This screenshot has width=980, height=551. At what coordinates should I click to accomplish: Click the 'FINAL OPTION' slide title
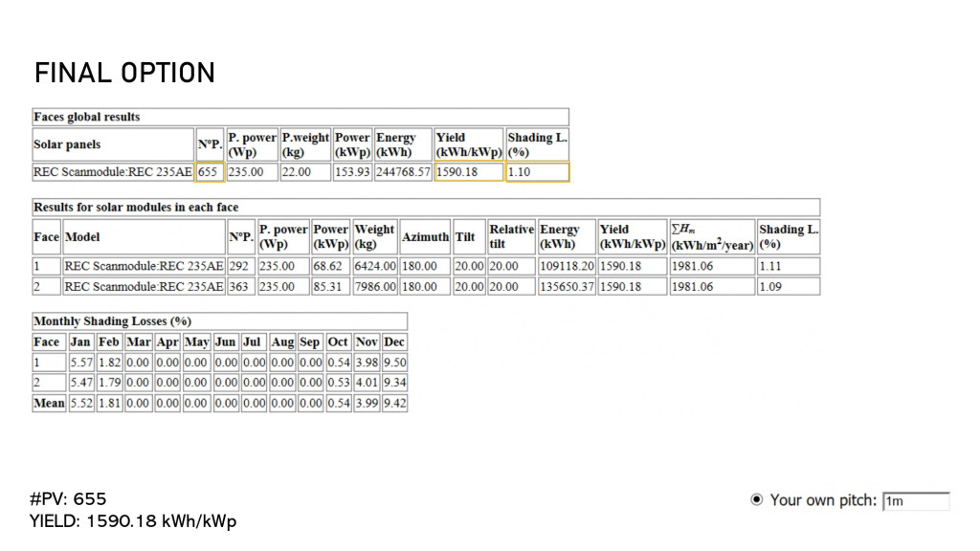[x=124, y=73]
